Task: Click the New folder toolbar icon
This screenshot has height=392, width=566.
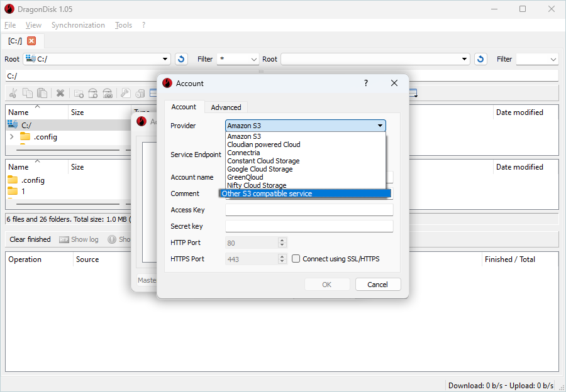Action: [x=79, y=94]
